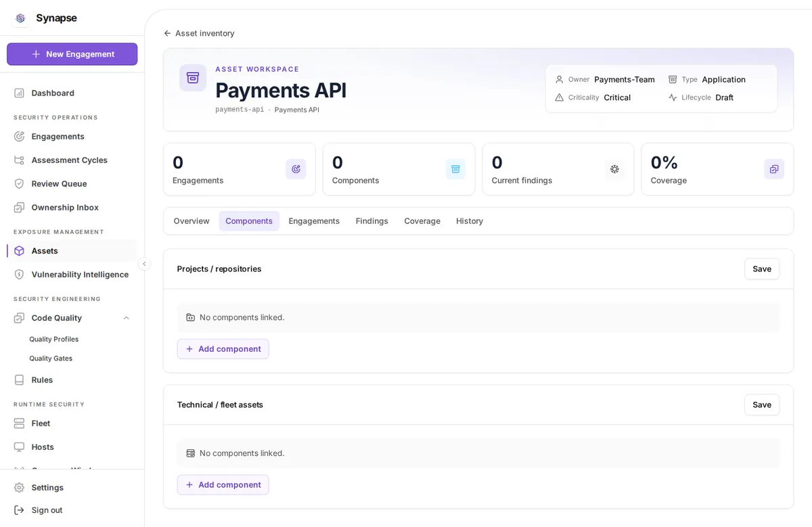Open the Findings tab
The width and height of the screenshot is (812, 527).
click(372, 221)
